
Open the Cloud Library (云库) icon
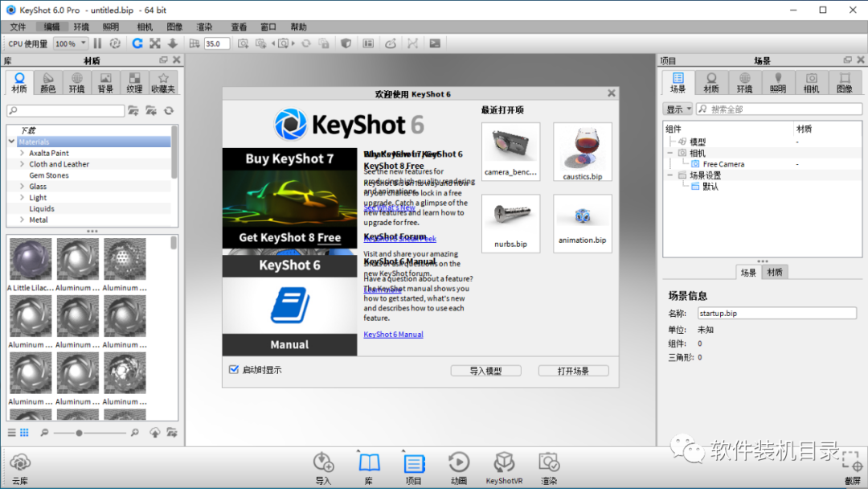point(20,469)
